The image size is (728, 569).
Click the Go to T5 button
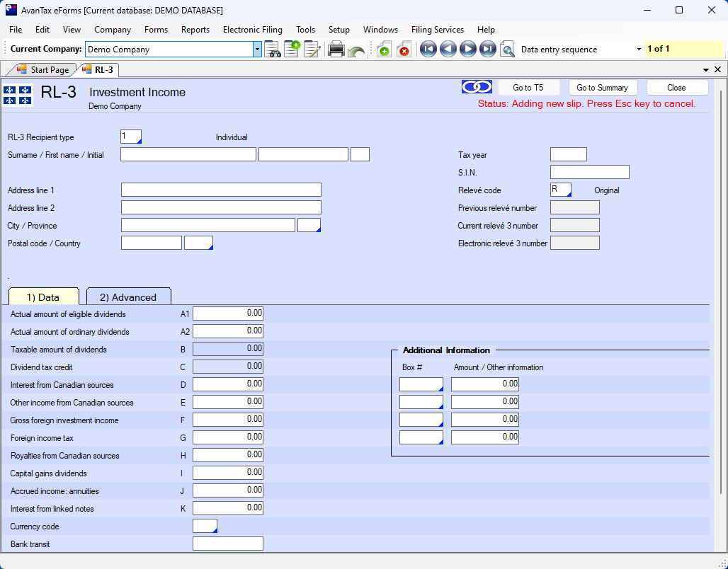(x=528, y=88)
